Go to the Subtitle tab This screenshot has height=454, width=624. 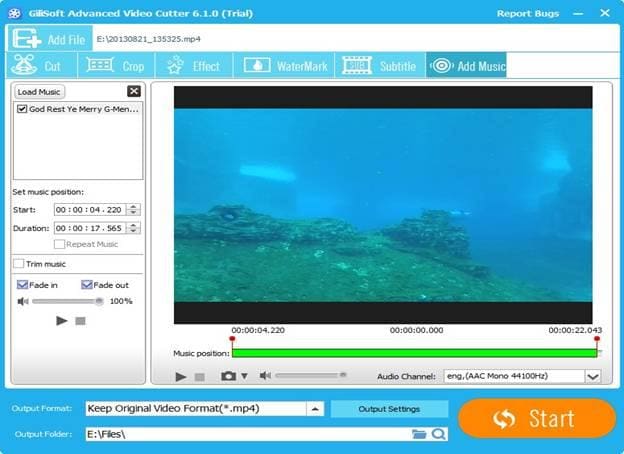(x=380, y=65)
